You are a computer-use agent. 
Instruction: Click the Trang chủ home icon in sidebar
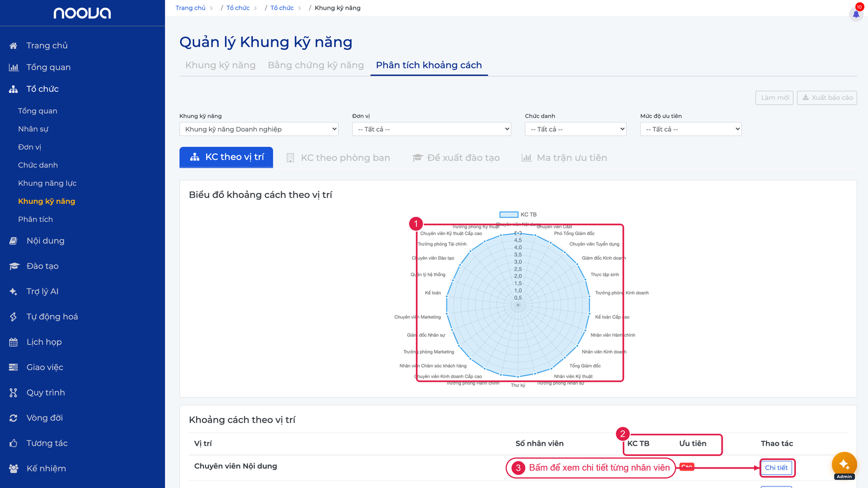click(x=14, y=46)
